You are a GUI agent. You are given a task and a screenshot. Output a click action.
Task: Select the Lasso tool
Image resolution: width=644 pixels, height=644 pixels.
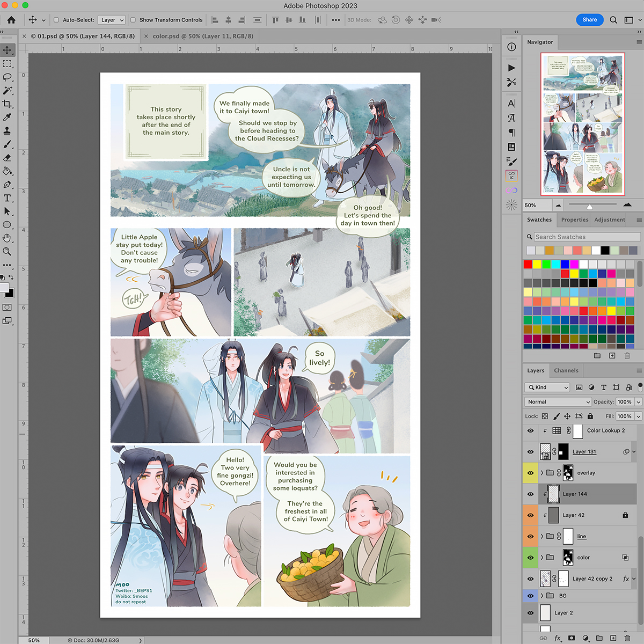pyautogui.click(x=7, y=77)
